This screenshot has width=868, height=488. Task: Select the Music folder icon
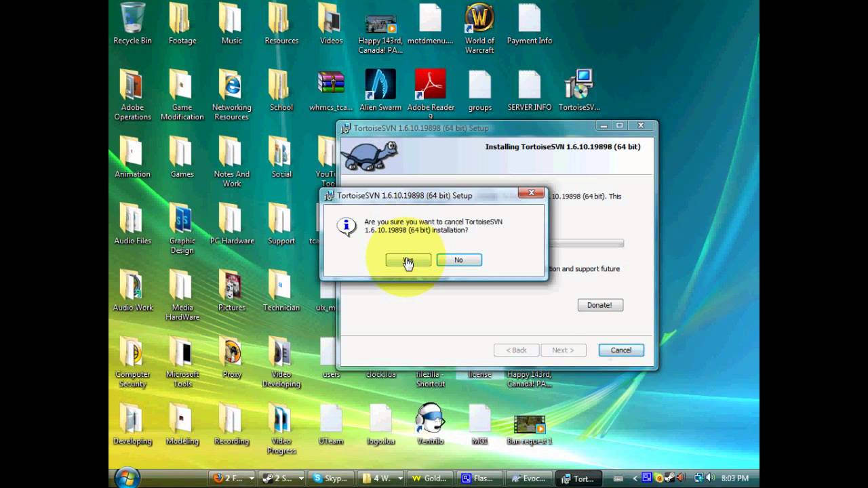pos(231,24)
